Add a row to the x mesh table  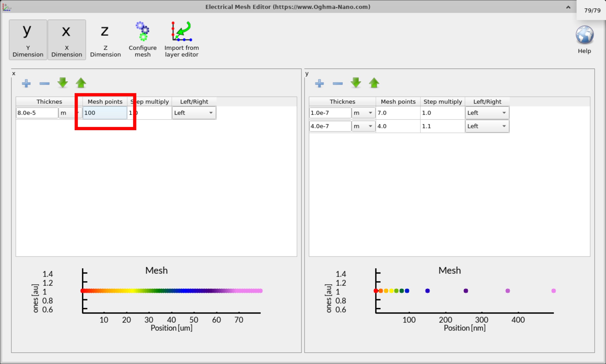pyautogui.click(x=26, y=83)
